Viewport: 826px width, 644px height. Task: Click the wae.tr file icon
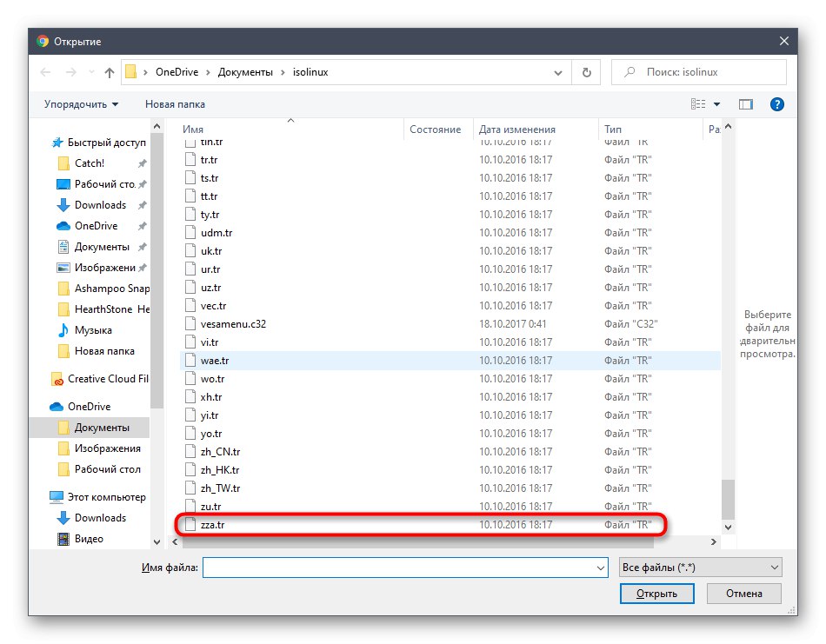coord(190,360)
